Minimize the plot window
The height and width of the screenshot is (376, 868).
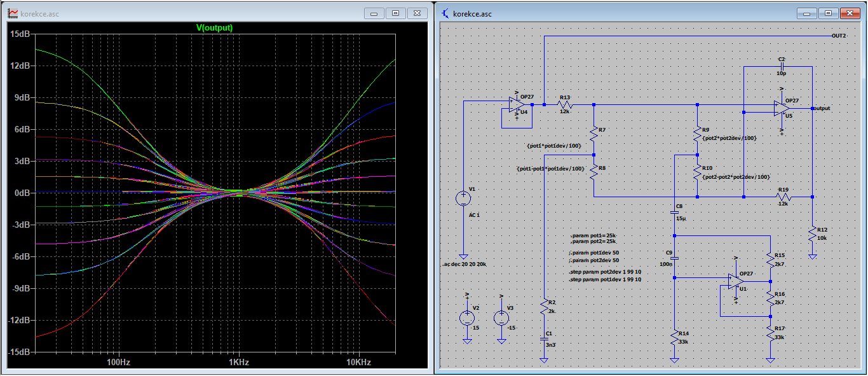coord(375,13)
